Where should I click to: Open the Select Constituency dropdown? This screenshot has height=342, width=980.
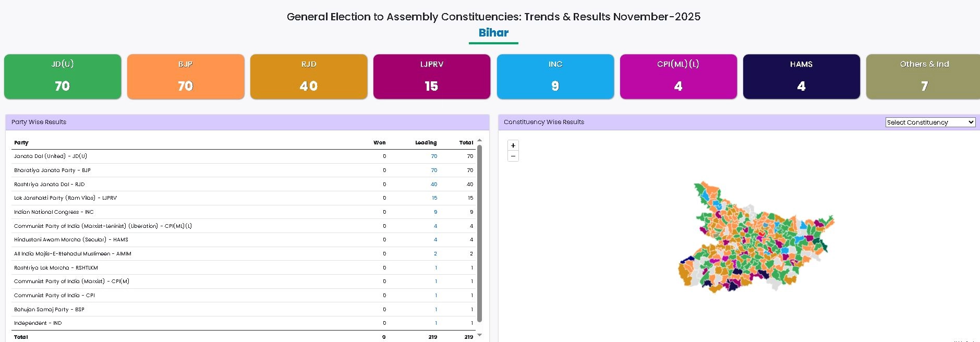(930, 123)
